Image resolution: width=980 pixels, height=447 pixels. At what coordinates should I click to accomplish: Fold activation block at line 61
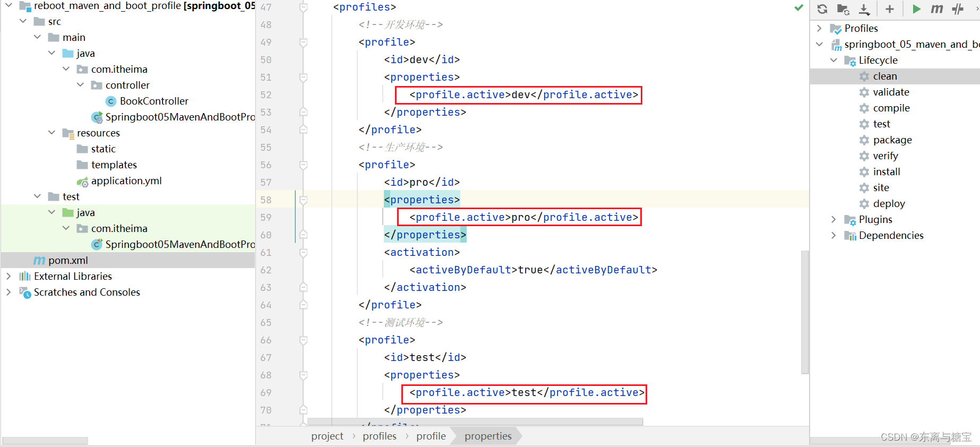click(x=303, y=253)
